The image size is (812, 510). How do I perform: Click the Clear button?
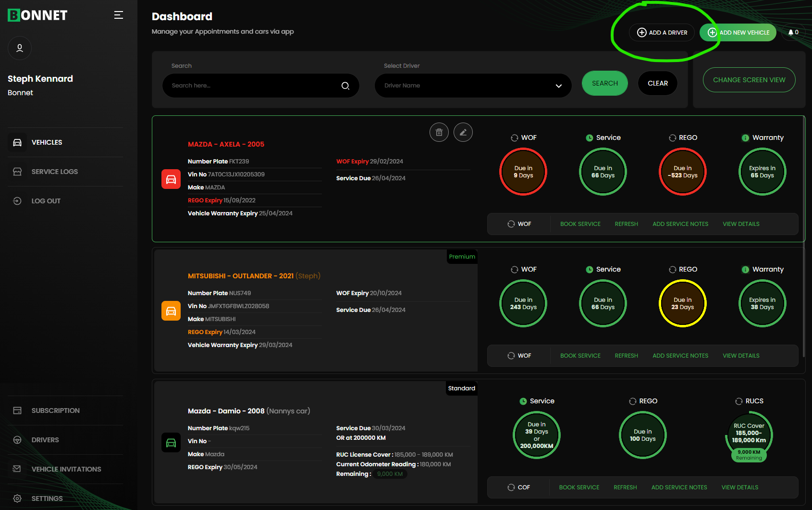coord(658,83)
